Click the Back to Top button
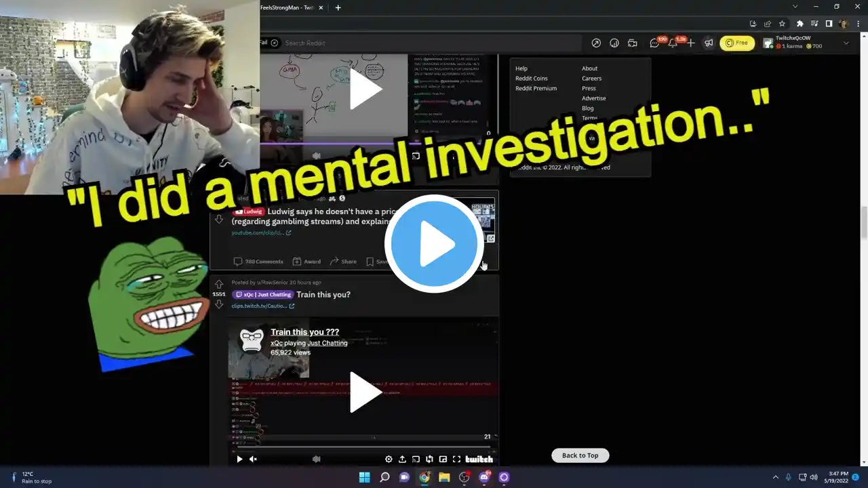This screenshot has height=488, width=868. (x=580, y=455)
